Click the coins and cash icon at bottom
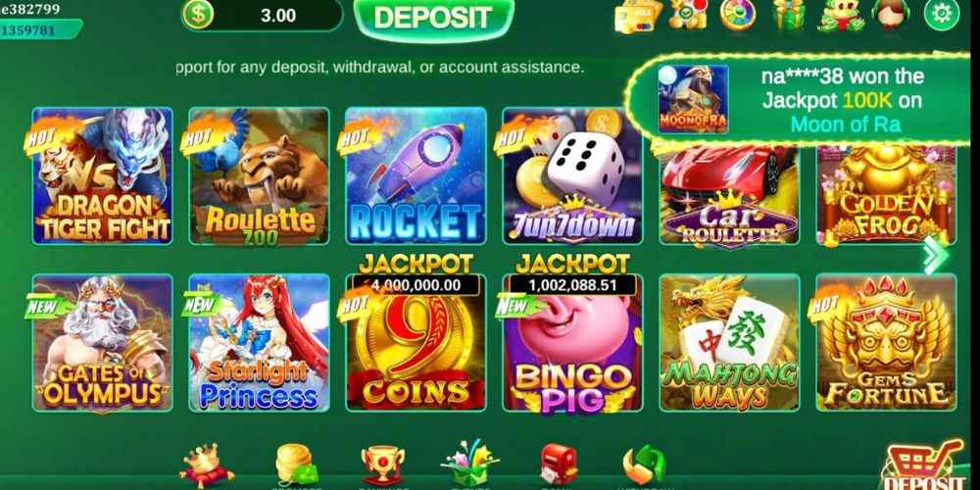 [x=297, y=465]
